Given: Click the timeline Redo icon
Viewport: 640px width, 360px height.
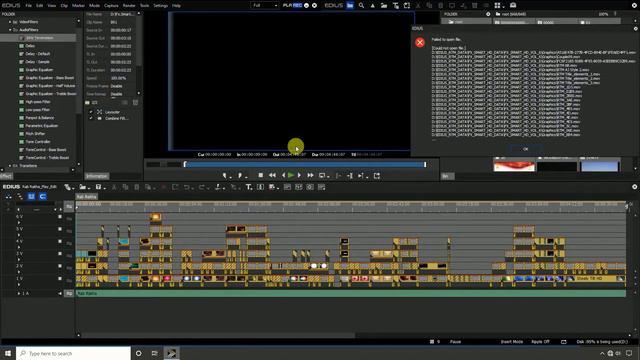Looking at the screenshot, I should coord(202,187).
